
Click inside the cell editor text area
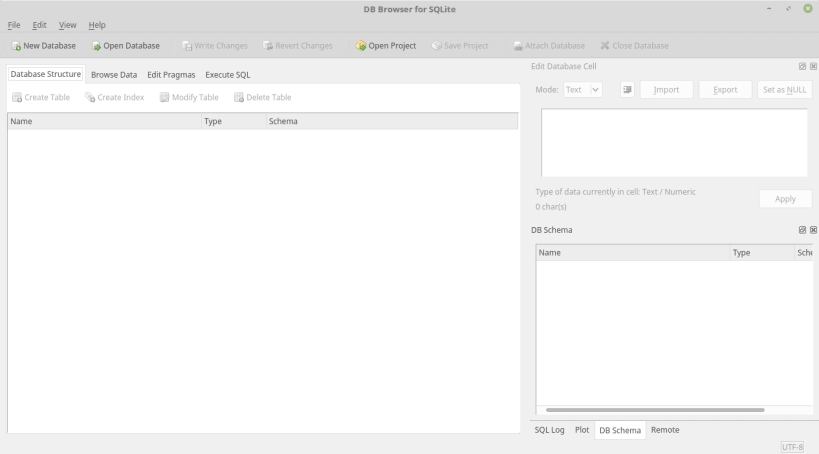click(x=674, y=143)
